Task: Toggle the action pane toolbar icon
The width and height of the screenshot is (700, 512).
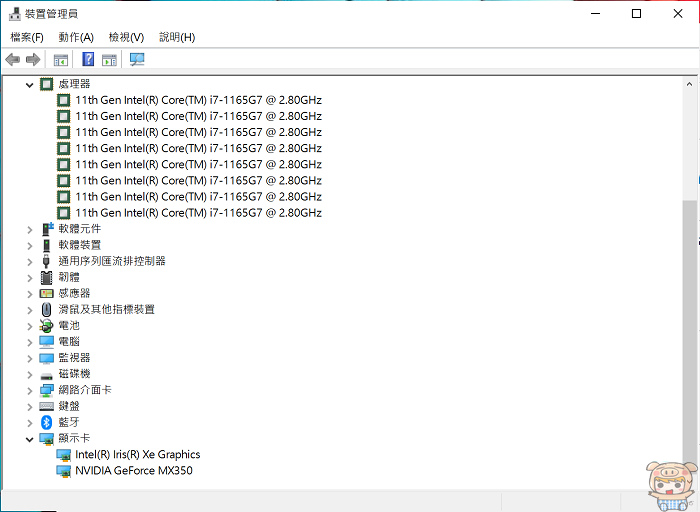Action: 109,59
